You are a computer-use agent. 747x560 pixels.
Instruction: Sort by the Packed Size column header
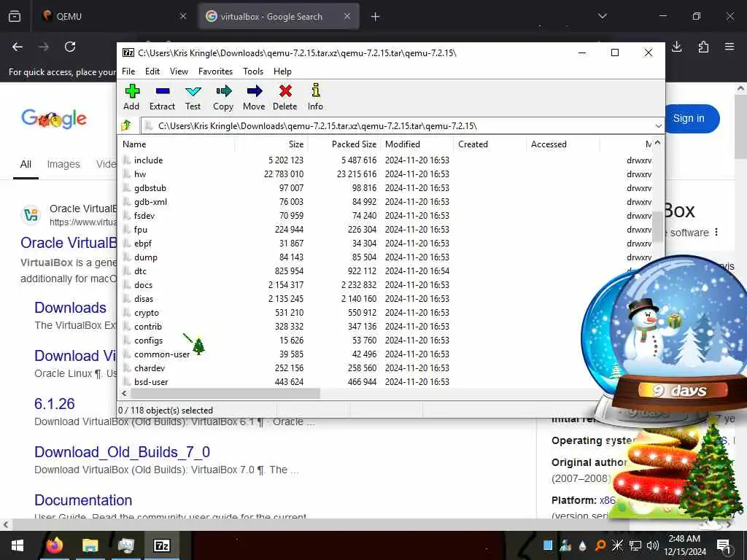(x=343, y=144)
